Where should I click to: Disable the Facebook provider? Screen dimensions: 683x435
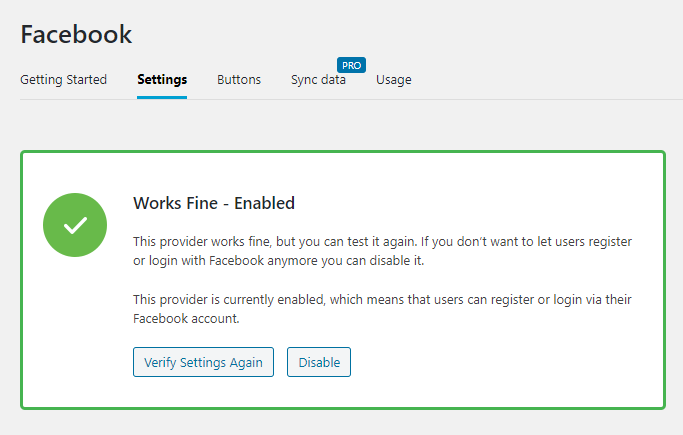pos(319,362)
